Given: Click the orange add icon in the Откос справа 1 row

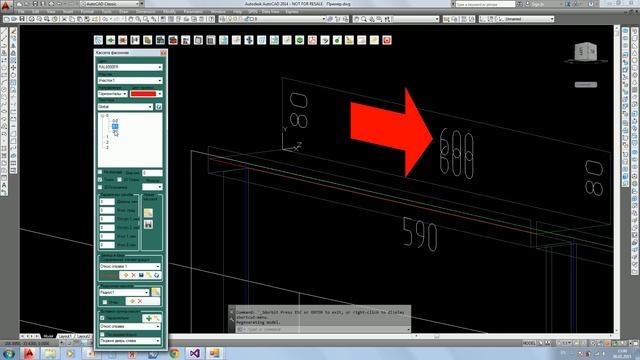Looking at the screenshot, I should [126, 276].
